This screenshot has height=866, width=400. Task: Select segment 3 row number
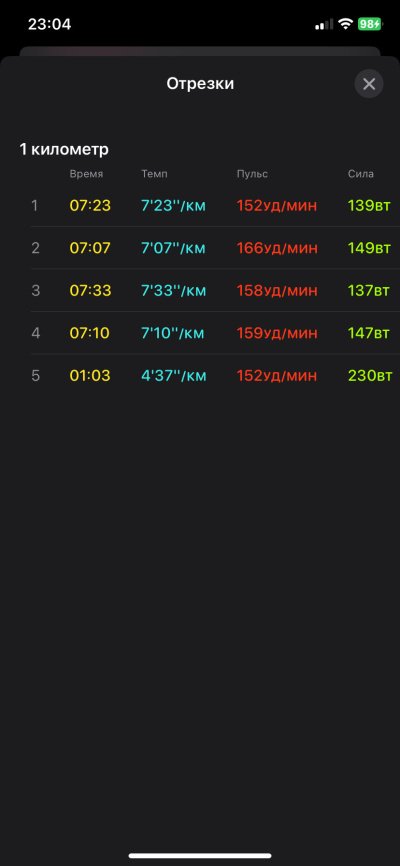click(x=35, y=291)
